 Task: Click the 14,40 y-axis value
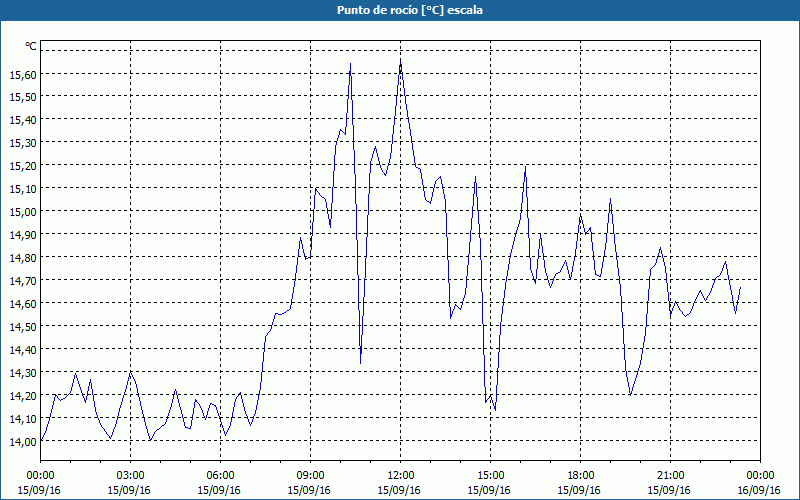click(x=23, y=350)
